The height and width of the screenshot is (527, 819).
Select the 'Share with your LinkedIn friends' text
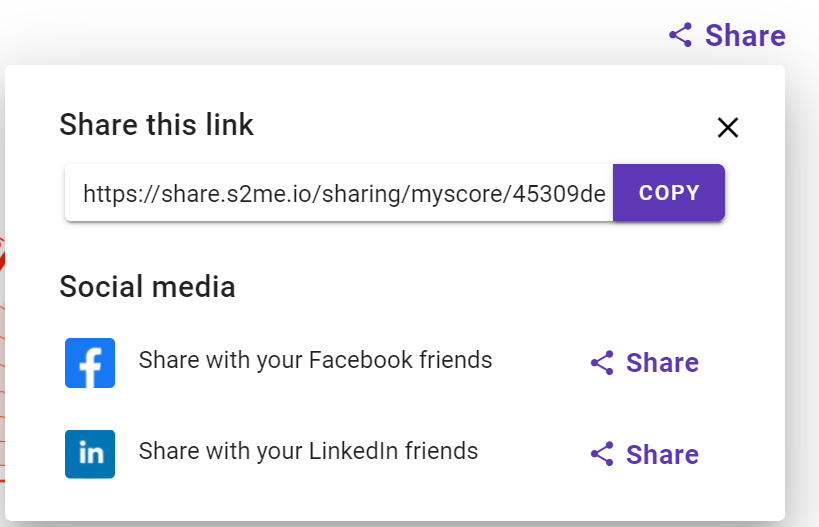point(308,451)
